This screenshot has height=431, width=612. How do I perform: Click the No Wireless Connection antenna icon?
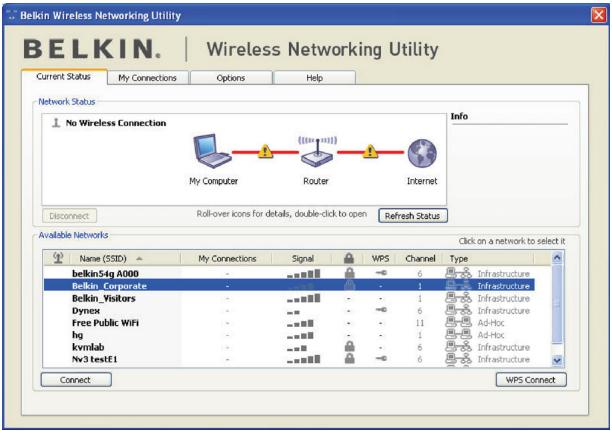pyautogui.click(x=56, y=123)
